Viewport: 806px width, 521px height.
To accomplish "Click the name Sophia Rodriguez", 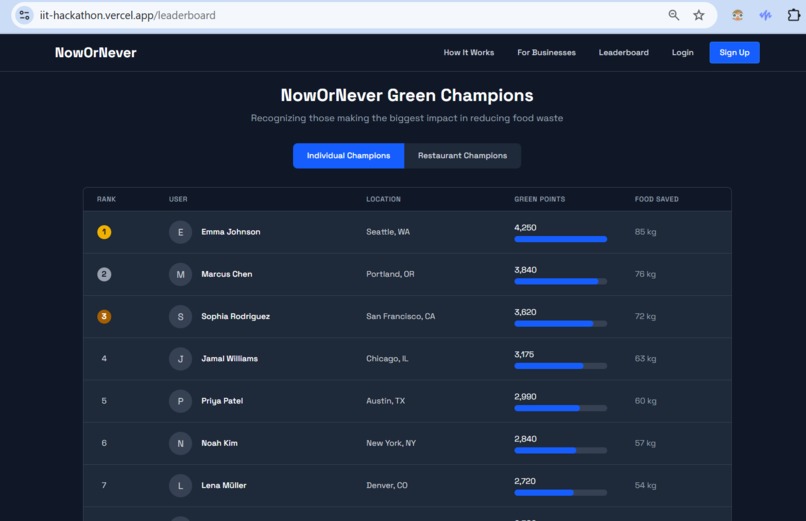I will 235,317.
